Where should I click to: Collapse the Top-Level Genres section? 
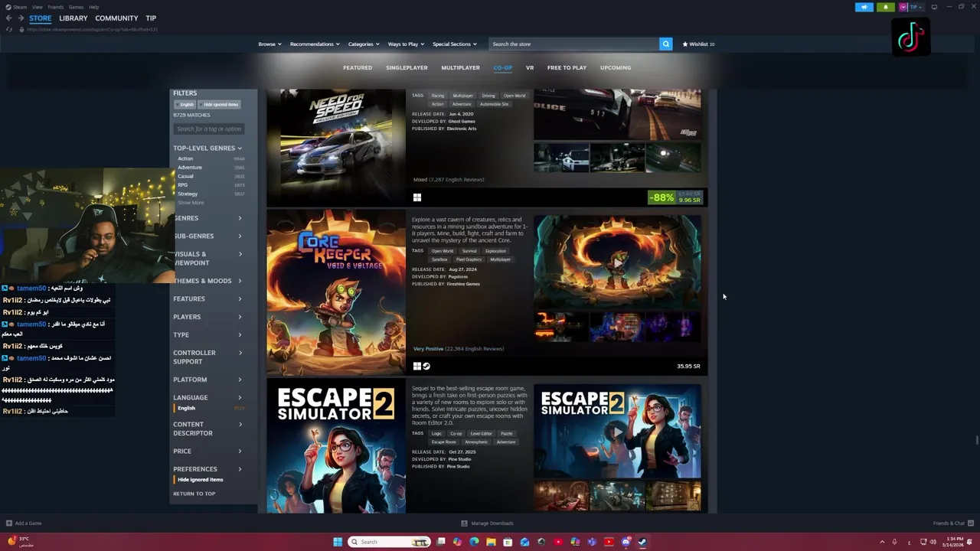pyautogui.click(x=207, y=148)
